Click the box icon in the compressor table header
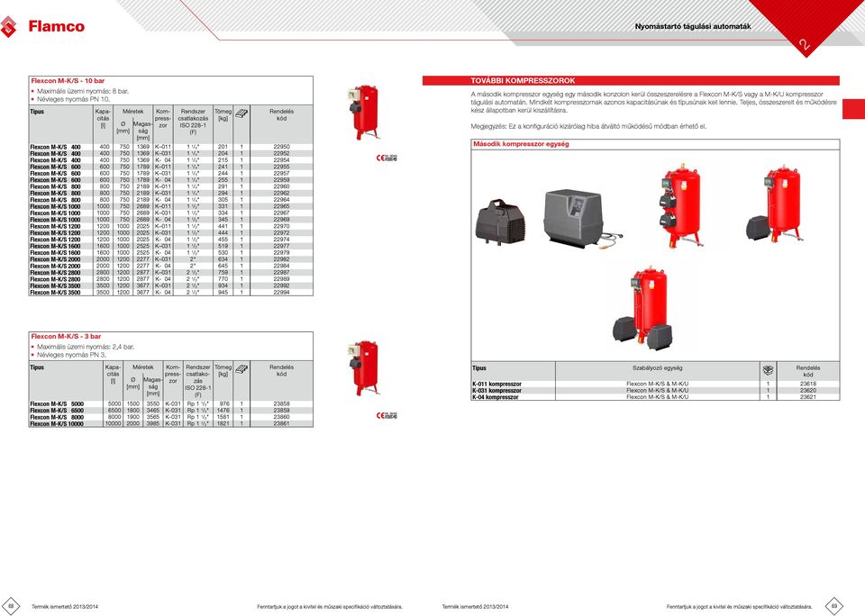The height and width of the screenshot is (616, 865). (x=768, y=370)
